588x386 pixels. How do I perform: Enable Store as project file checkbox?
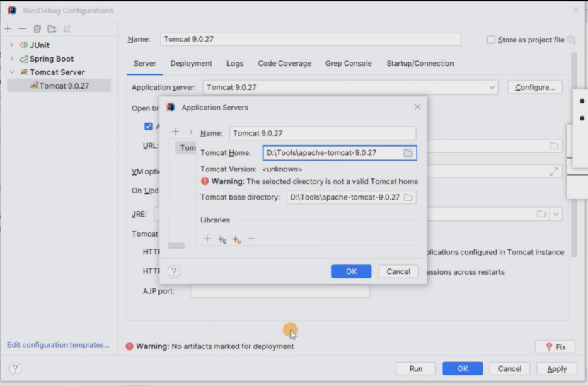click(490, 40)
